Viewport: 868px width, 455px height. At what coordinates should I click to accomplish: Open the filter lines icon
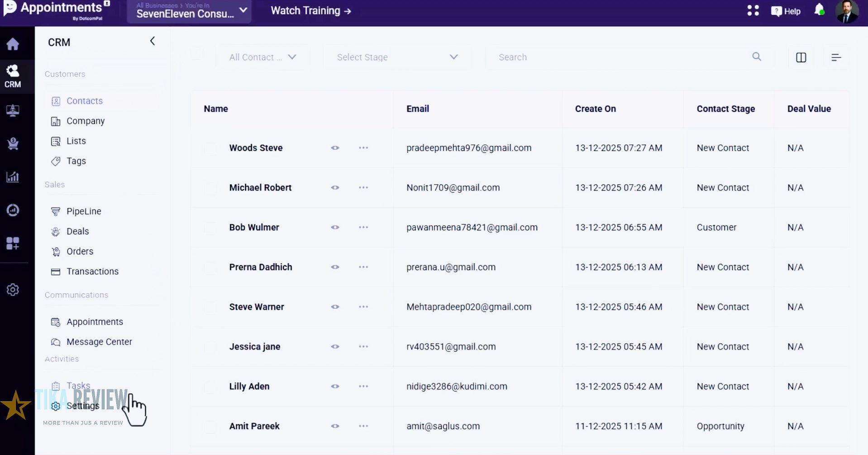coord(836,57)
